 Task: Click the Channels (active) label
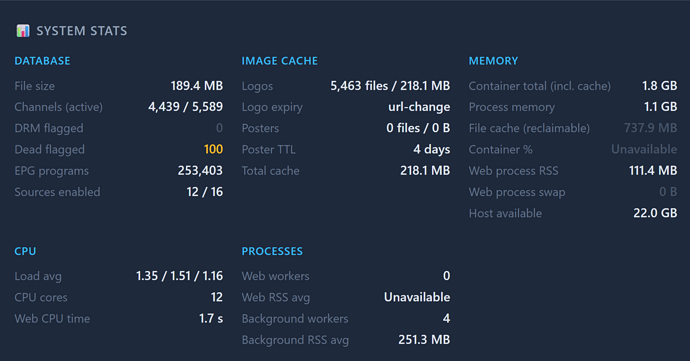59,107
